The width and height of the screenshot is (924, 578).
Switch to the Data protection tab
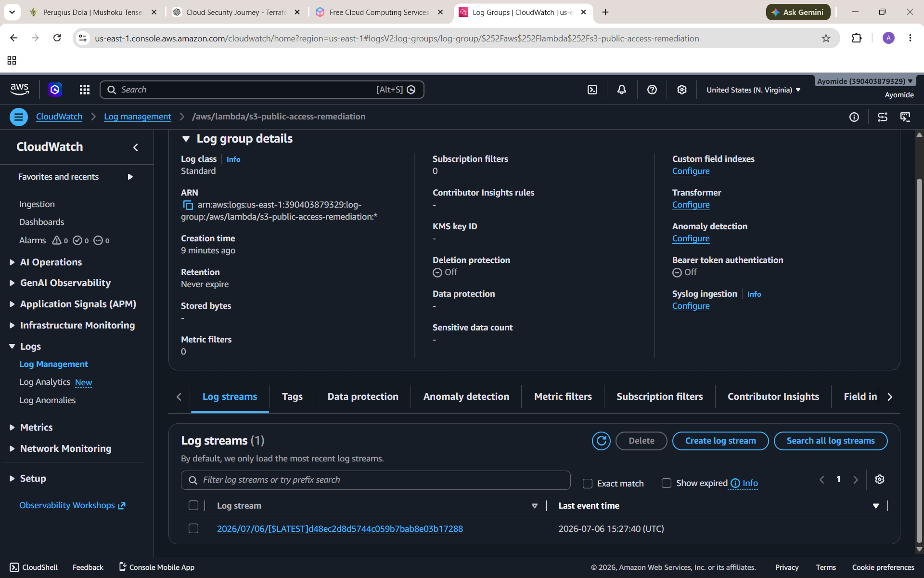click(363, 396)
